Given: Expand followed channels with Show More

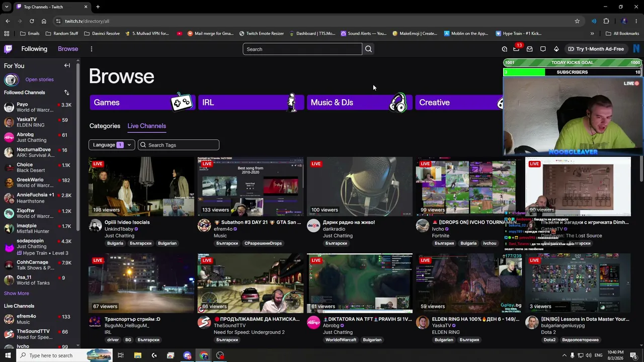Looking at the screenshot, I should click(17, 293).
